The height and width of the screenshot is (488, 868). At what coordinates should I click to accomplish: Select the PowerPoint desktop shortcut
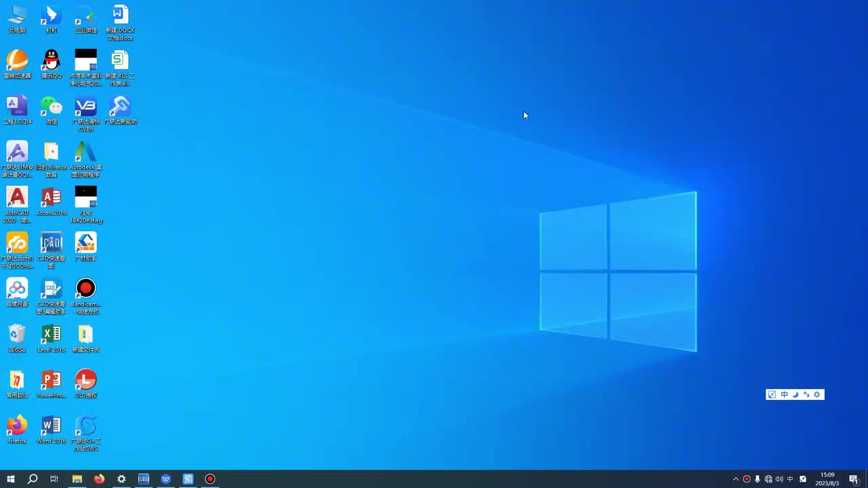(x=52, y=384)
